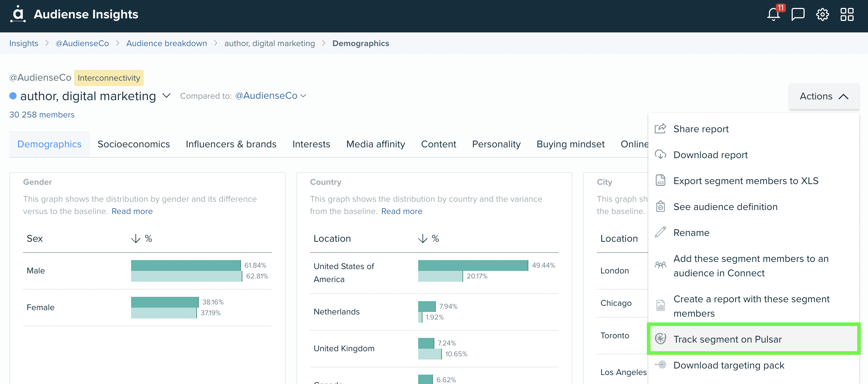Open the chat messages icon
The image size is (868, 384).
click(798, 14)
